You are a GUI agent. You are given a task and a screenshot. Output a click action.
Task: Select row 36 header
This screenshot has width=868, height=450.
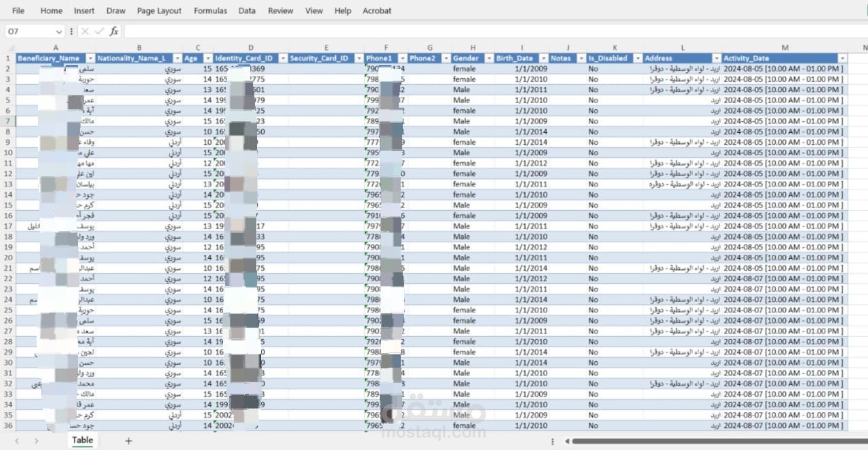(x=7, y=426)
